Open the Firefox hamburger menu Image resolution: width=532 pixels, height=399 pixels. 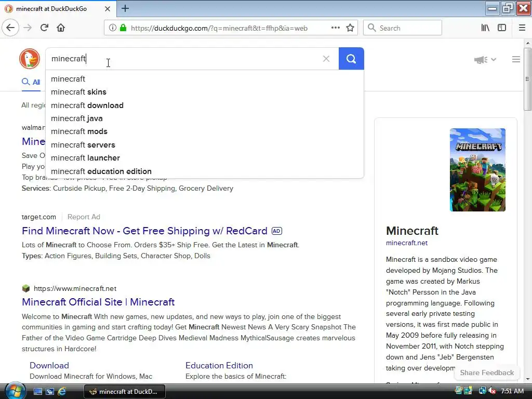point(522,28)
